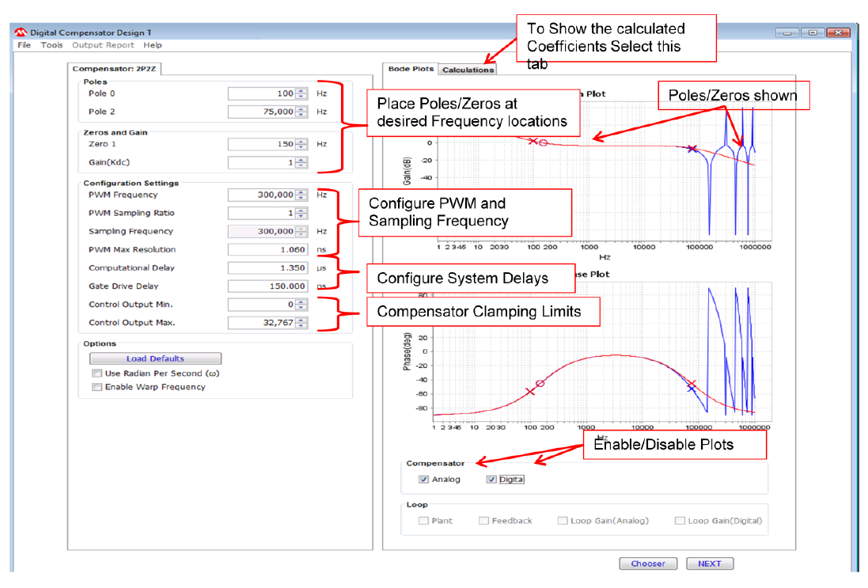The image size is (868, 588).
Task: Open the File menu
Action: (x=25, y=45)
